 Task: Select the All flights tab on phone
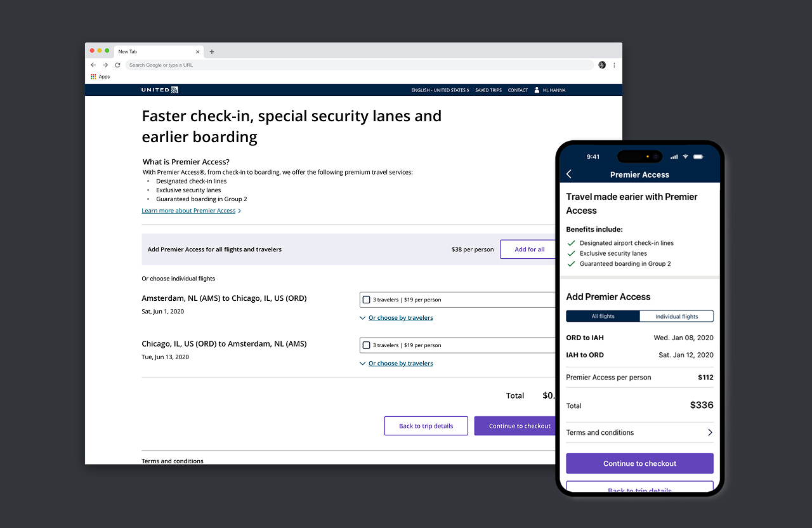pyautogui.click(x=603, y=316)
